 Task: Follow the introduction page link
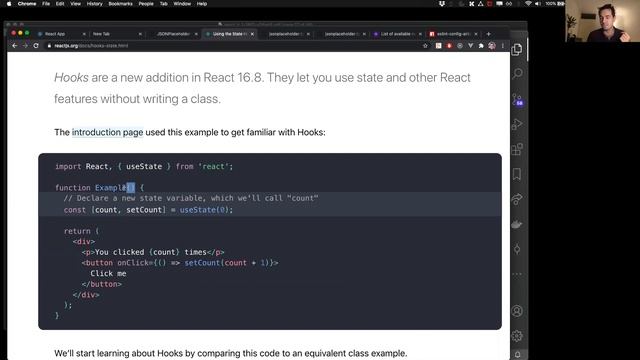[107, 132]
